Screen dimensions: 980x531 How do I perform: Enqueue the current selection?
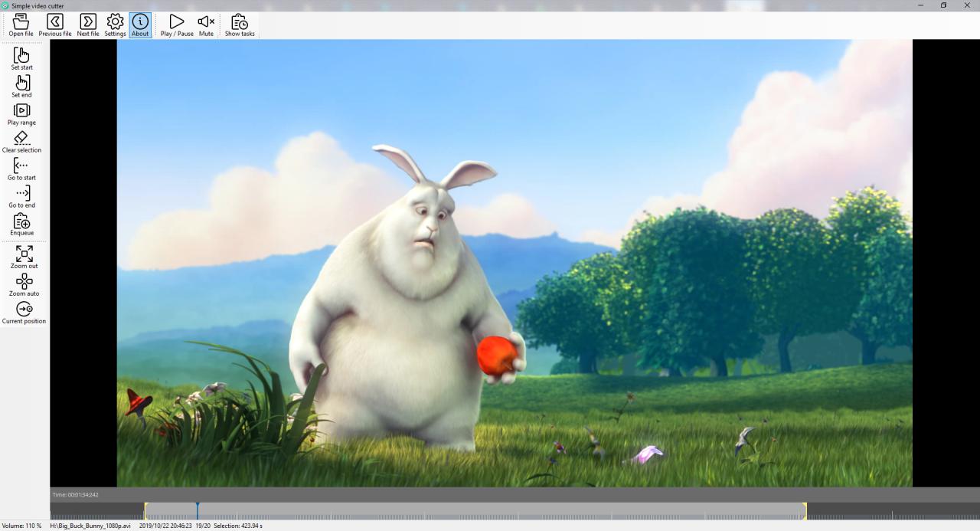coord(21,225)
